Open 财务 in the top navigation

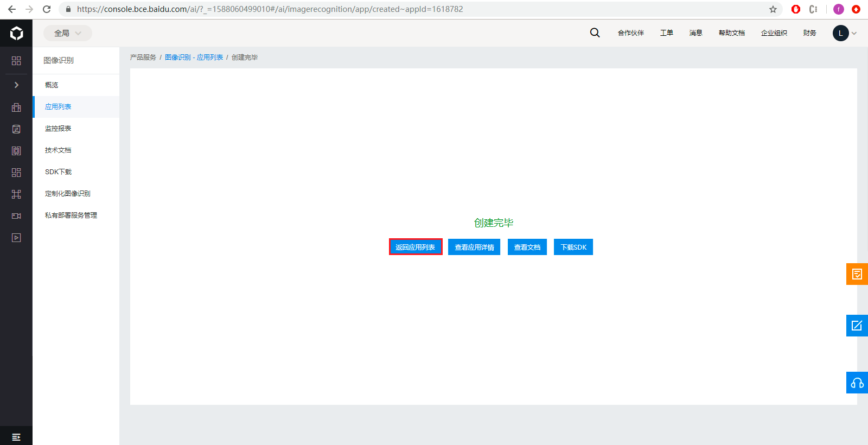(810, 33)
